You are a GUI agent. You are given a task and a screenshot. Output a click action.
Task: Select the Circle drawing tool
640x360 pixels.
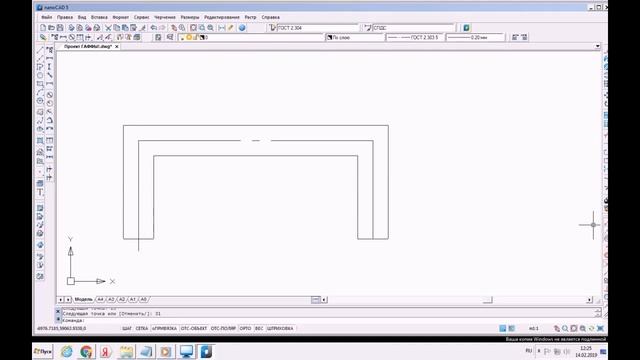click(40, 76)
